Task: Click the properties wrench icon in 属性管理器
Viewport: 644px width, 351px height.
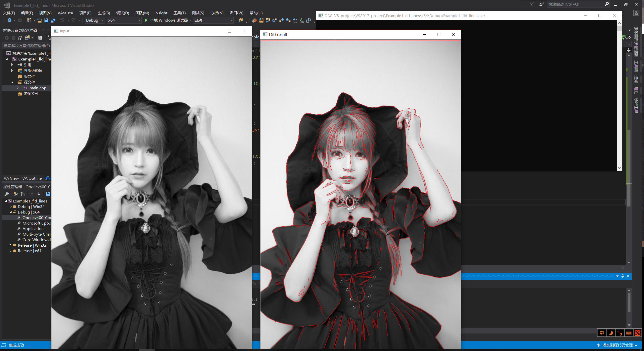Action: (7, 194)
